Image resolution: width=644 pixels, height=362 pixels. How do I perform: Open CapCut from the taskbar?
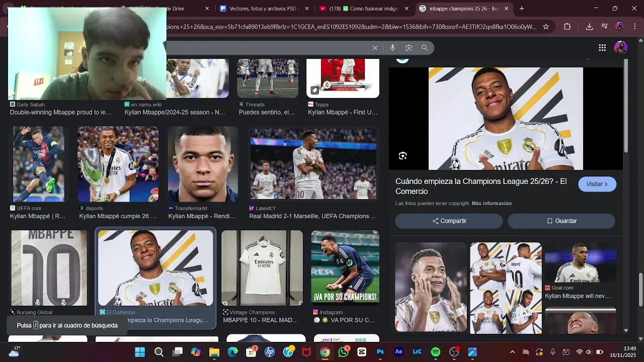362,352
